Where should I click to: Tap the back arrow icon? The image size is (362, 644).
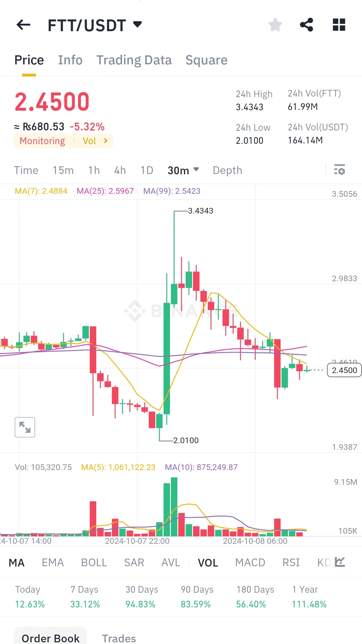23,25
